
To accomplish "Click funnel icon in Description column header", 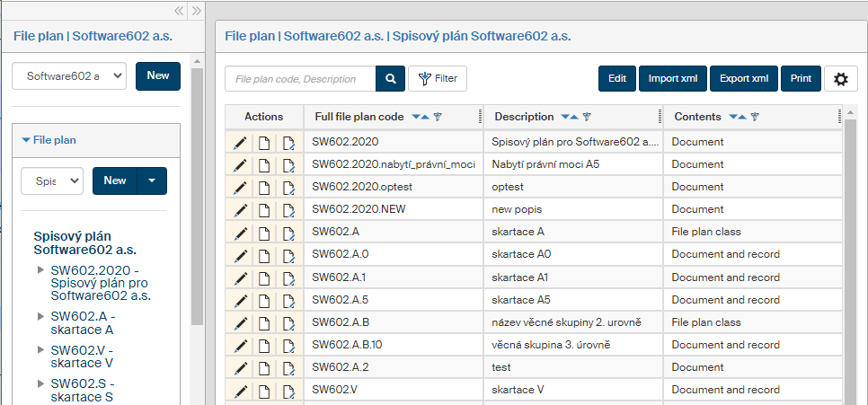I will pos(586,117).
